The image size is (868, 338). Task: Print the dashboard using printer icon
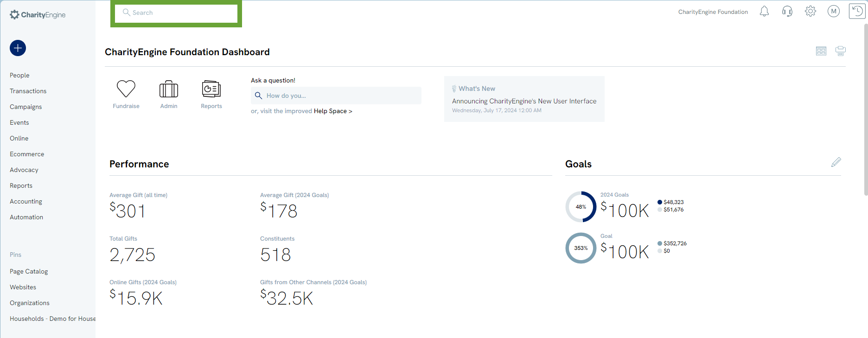(840, 51)
